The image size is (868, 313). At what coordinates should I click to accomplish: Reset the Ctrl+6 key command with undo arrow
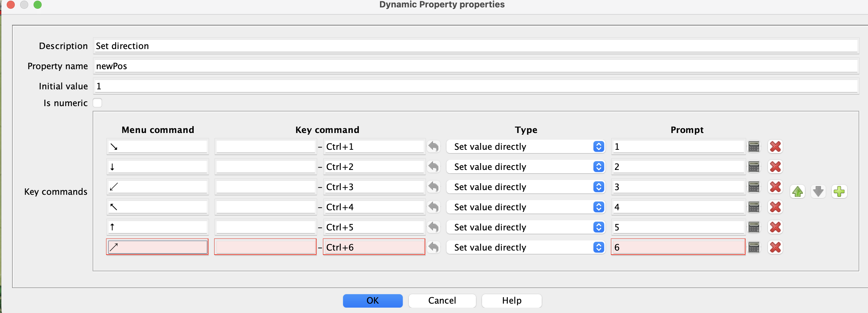tap(433, 247)
